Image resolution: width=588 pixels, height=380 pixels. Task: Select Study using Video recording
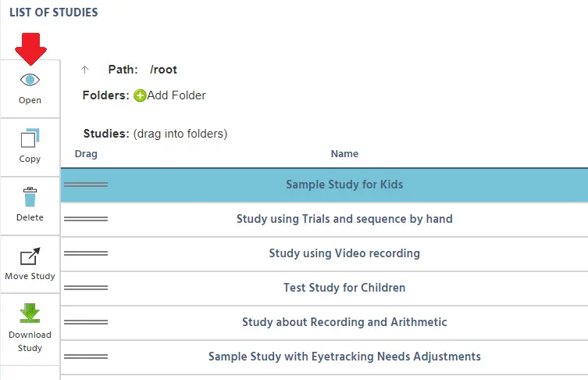(x=324, y=253)
